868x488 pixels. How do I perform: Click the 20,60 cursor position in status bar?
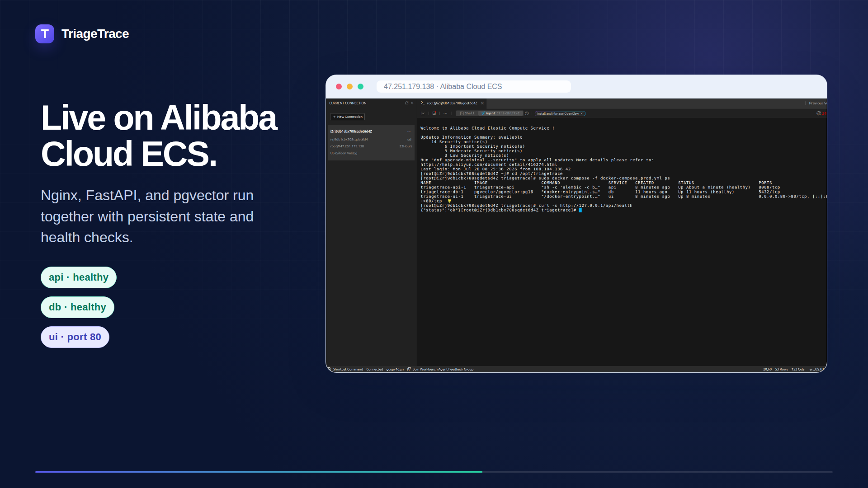(768, 370)
